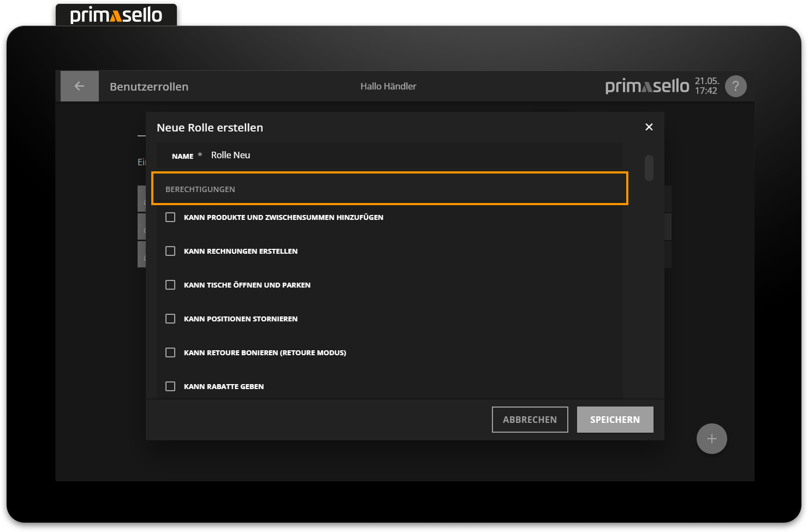Click the primasello logo tab above the device frame
The width and height of the screenshot is (808, 532).
point(116,15)
